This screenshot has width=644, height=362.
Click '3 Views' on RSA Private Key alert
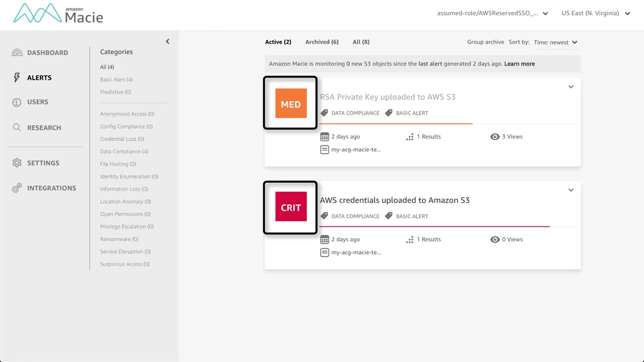512,137
